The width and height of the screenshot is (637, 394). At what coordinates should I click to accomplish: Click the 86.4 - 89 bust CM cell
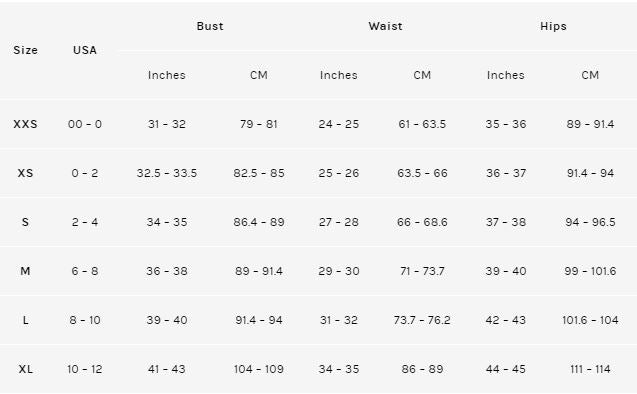[259, 222]
